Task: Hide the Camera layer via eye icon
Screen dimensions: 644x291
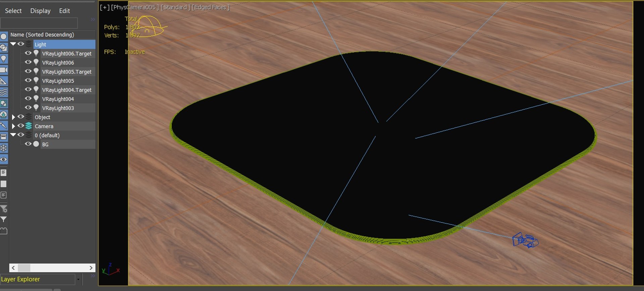Action: (x=21, y=126)
